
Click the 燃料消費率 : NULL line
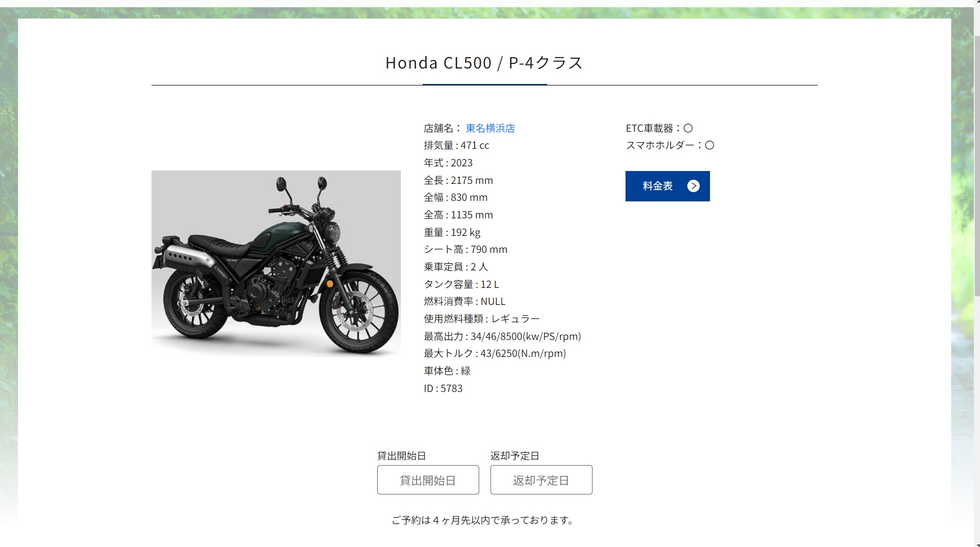[464, 301]
